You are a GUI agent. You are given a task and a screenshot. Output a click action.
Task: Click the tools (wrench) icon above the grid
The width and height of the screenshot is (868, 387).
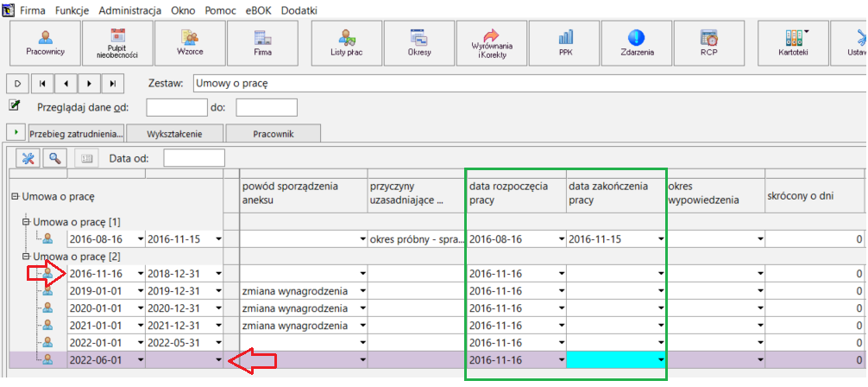click(x=27, y=158)
